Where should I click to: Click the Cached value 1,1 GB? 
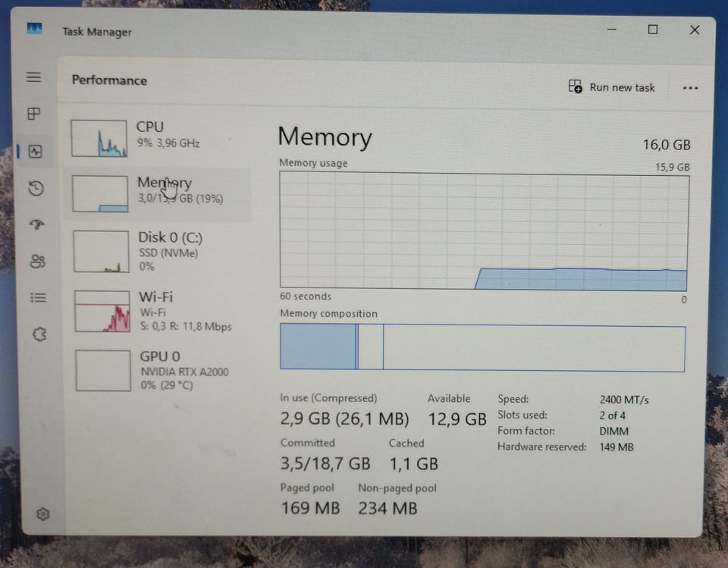414,463
